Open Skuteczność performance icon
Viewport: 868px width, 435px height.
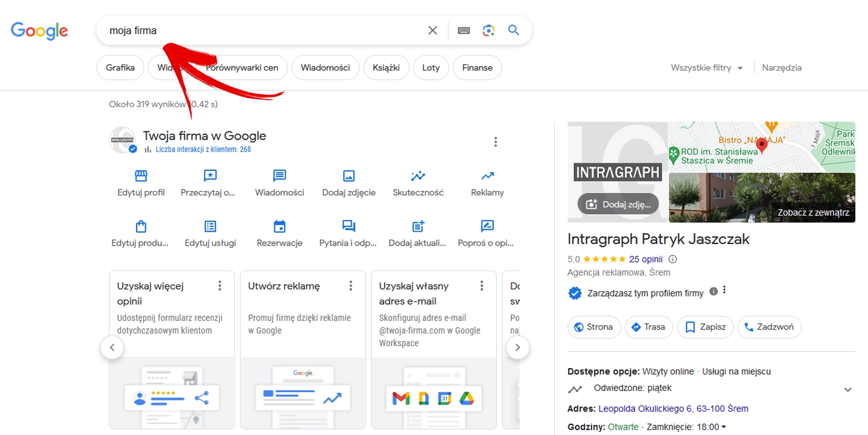[418, 176]
